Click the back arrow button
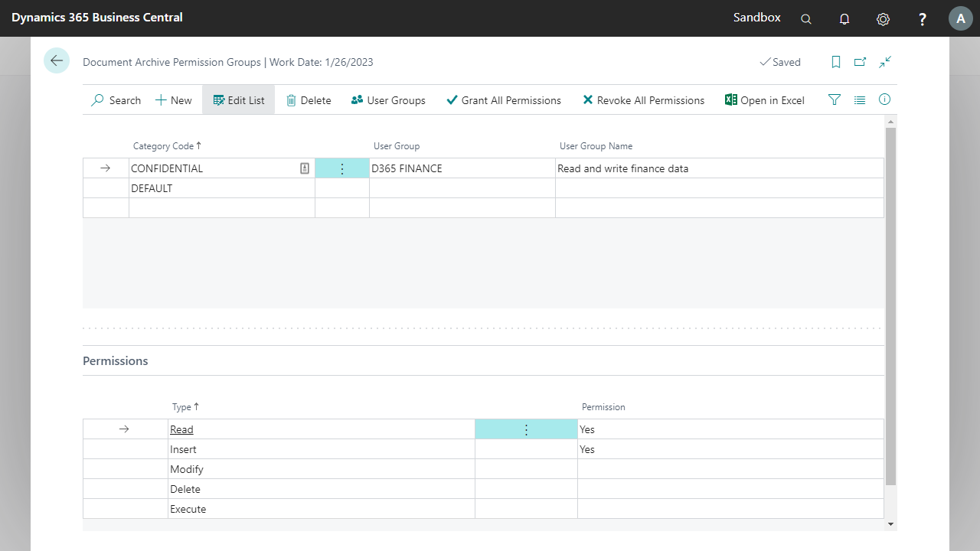Image resolution: width=980 pixels, height=551 pixels. 57,61
